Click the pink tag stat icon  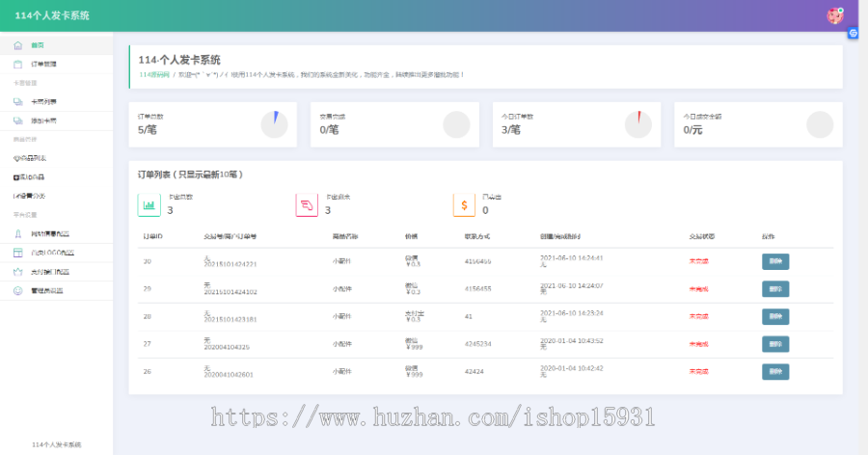(x=307, y=204)
